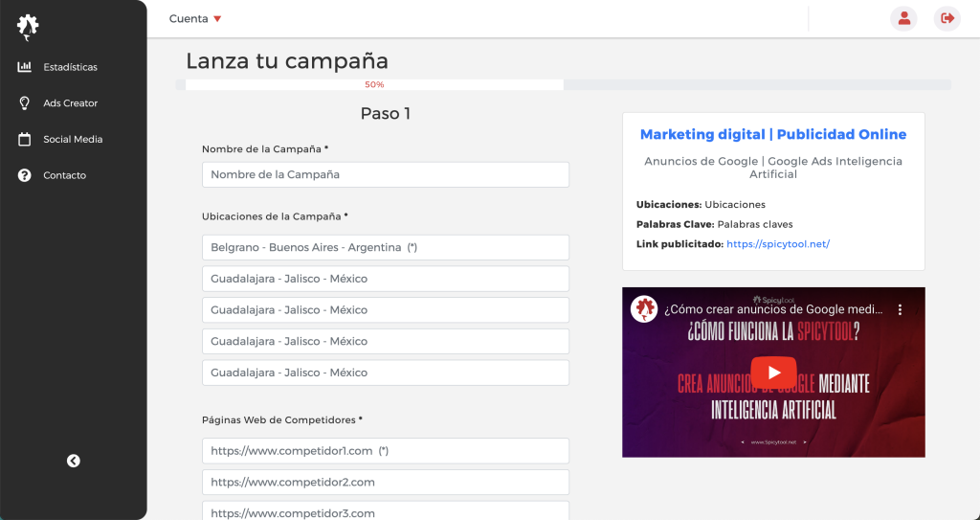Click the Social Media calendar icon
Viewport: 980px width, 520px height.
[24, 139]
